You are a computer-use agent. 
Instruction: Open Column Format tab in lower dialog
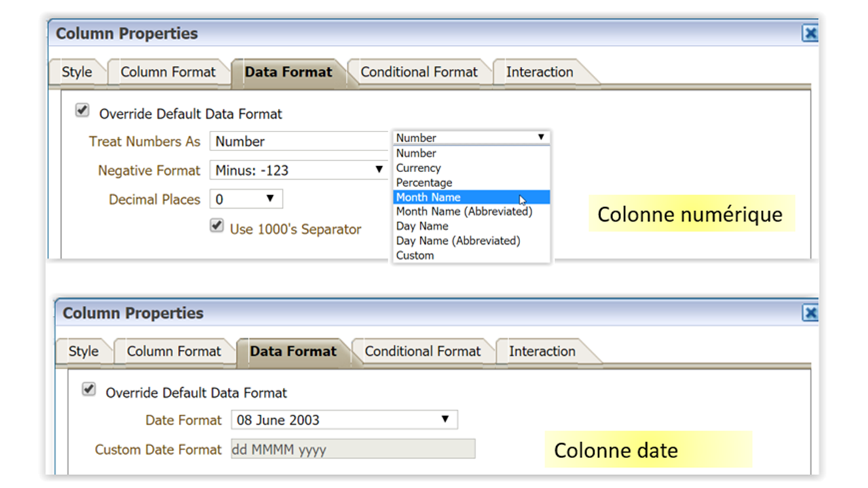click(x=174, y=351)
